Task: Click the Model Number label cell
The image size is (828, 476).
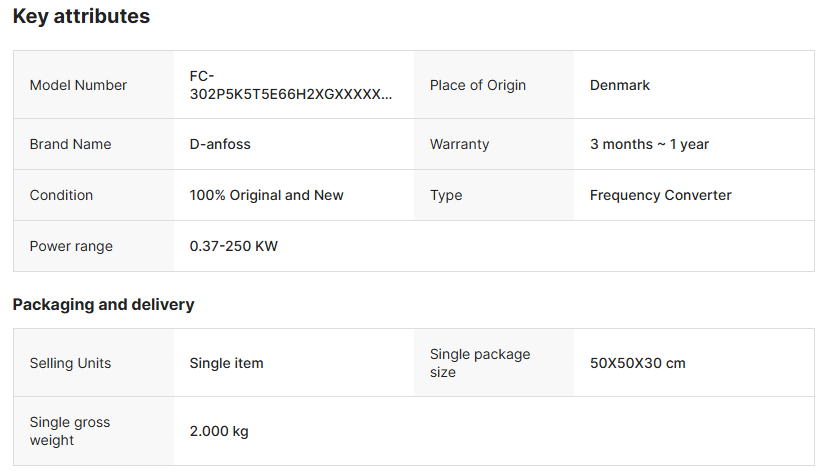Action: click(x=78, y=86)
